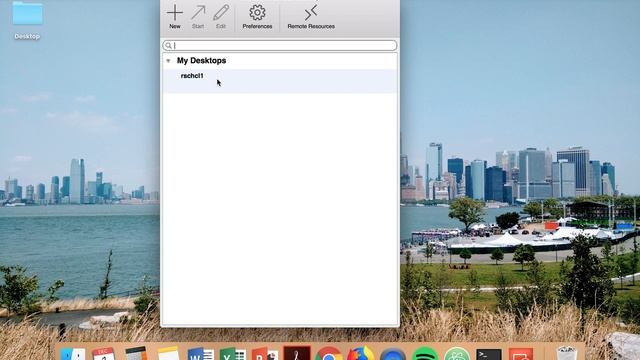This screenshot has width=640, height=360.
Task: Click the Edit pencil icon
Action: point(221,13)
